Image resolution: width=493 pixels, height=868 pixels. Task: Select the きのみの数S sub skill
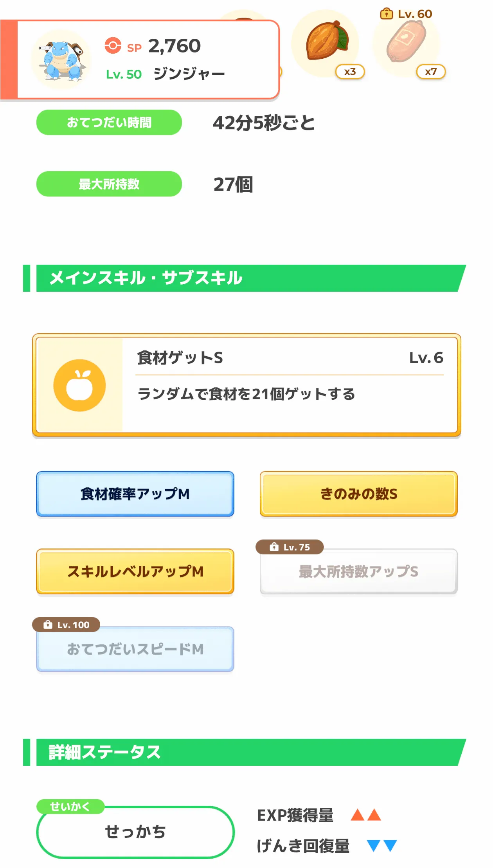358,494
